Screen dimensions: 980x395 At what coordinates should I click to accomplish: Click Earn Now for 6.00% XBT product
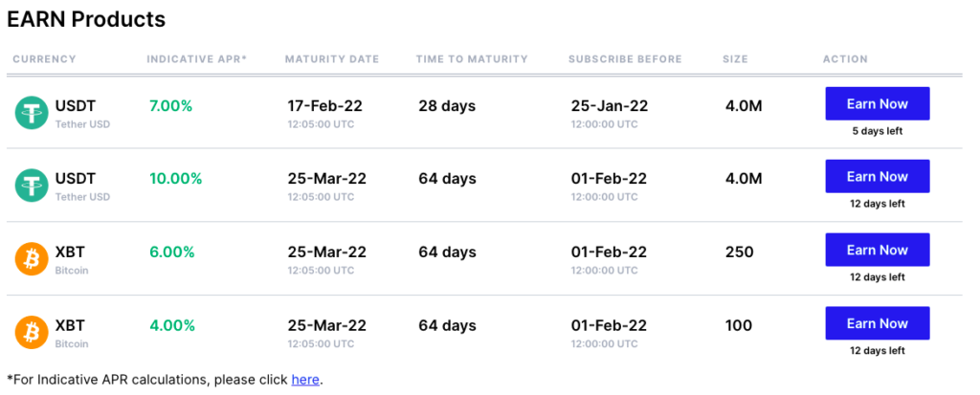(878, 250)
